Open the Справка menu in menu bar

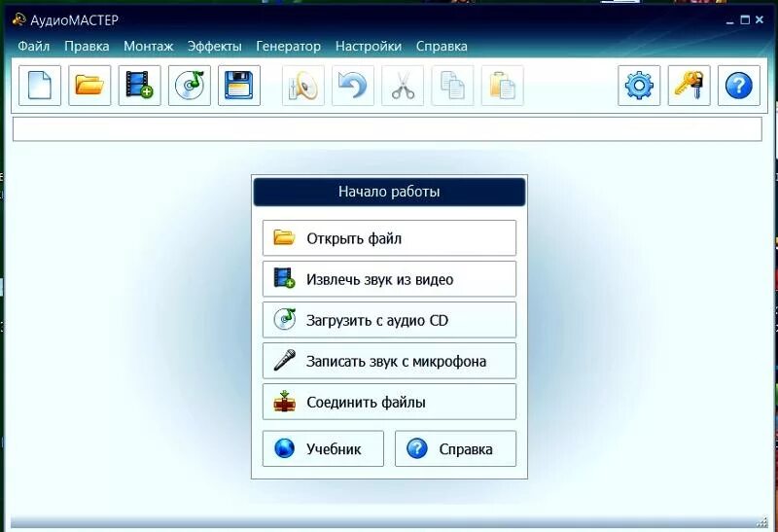[442, 46]
